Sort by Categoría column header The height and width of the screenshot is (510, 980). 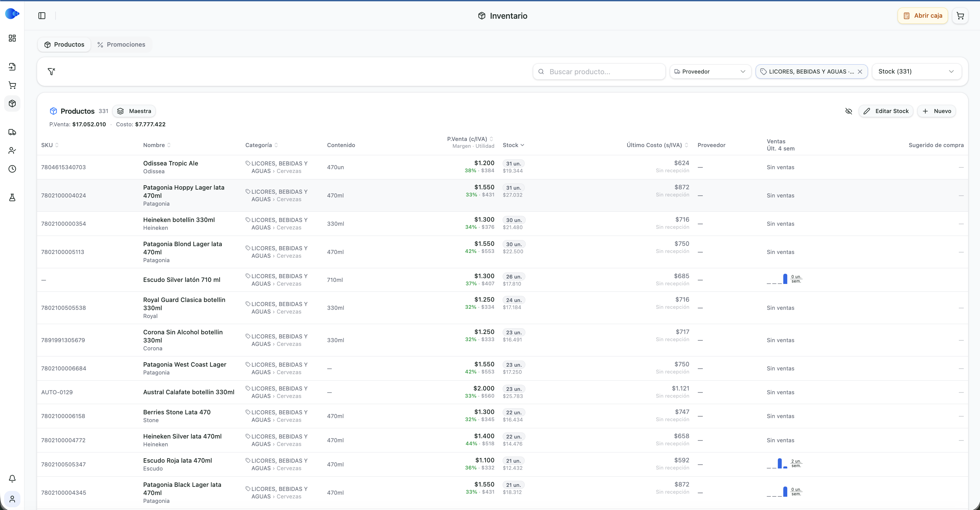click(x=262, y=145)
